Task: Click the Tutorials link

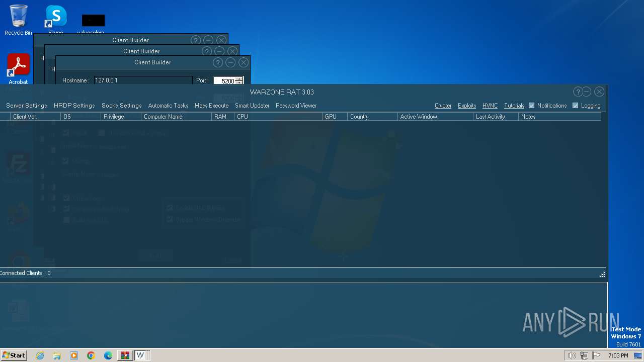Action: (x=514, y=106)
